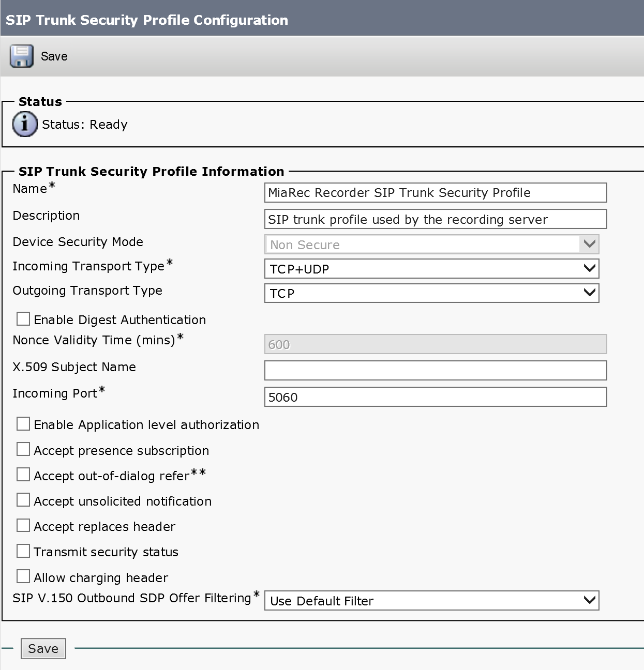This screenshot has width=644, height=670.
Task: Open the Outgoing Transport Type dropdown
Action: [432, 293]
